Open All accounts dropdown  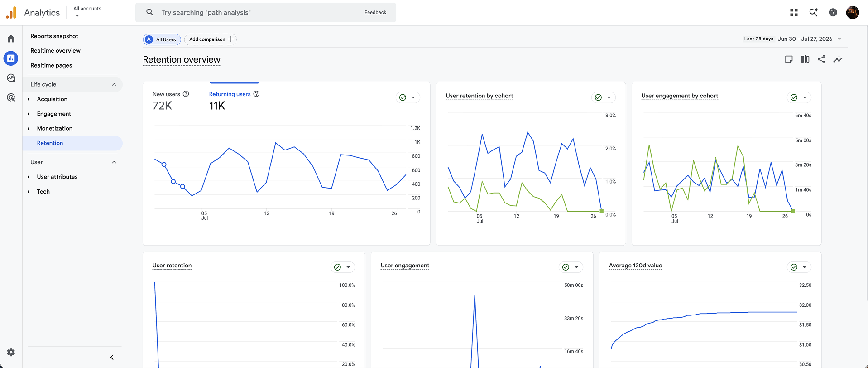click(x=87, y=12)
